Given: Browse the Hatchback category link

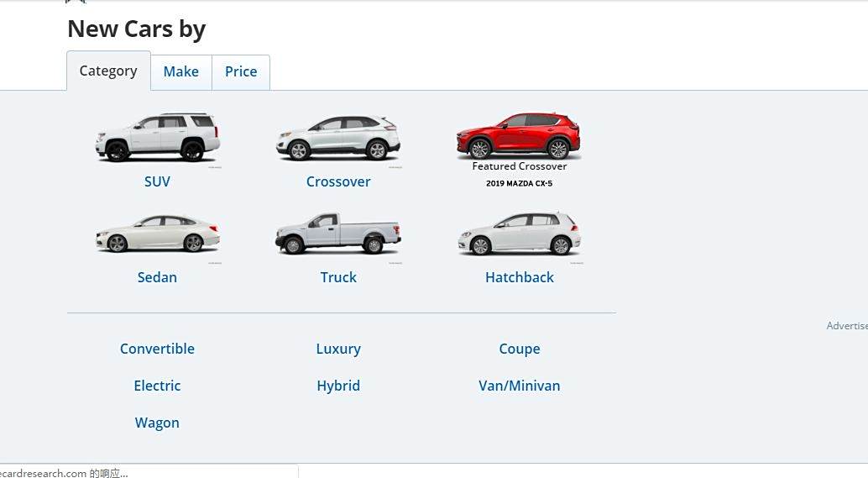Looking at the screenshot, I should coord(520,277).
